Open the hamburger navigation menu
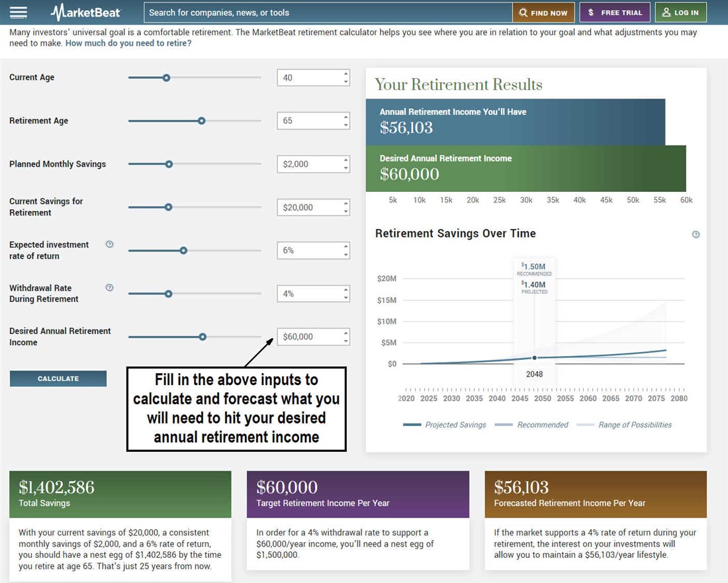This screenshot has width=728, height=583. (x=19, y=13)
